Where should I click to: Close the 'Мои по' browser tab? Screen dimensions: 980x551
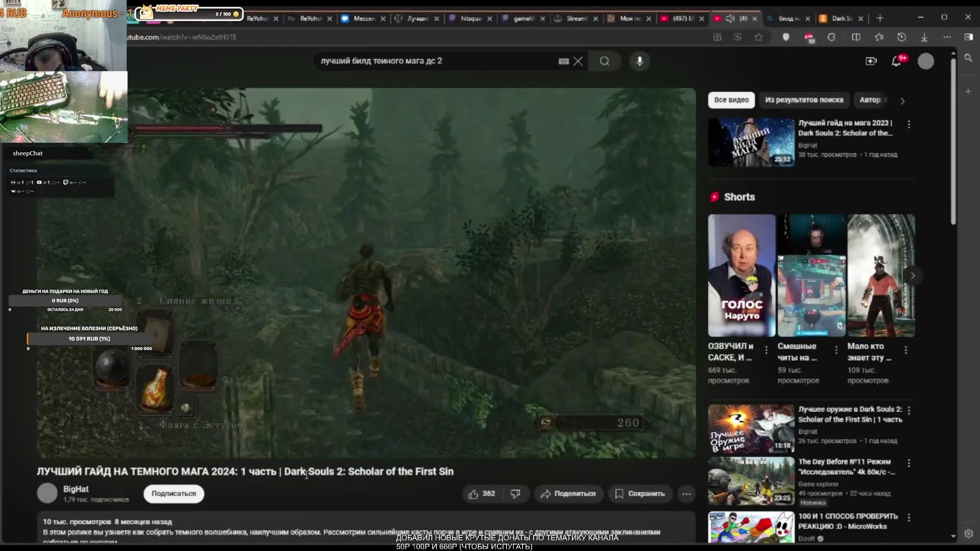[648, 18]
